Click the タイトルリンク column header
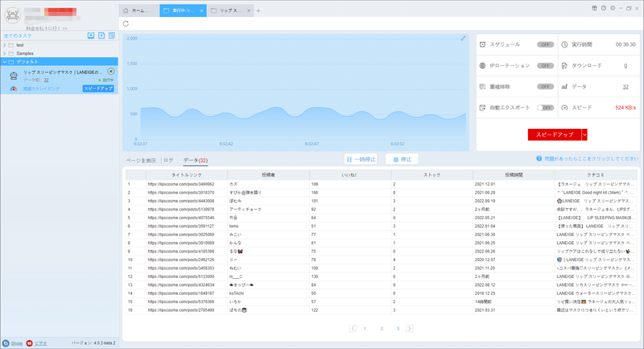The height and width of the screenshot is (349, 644). [x=187, y=175]
